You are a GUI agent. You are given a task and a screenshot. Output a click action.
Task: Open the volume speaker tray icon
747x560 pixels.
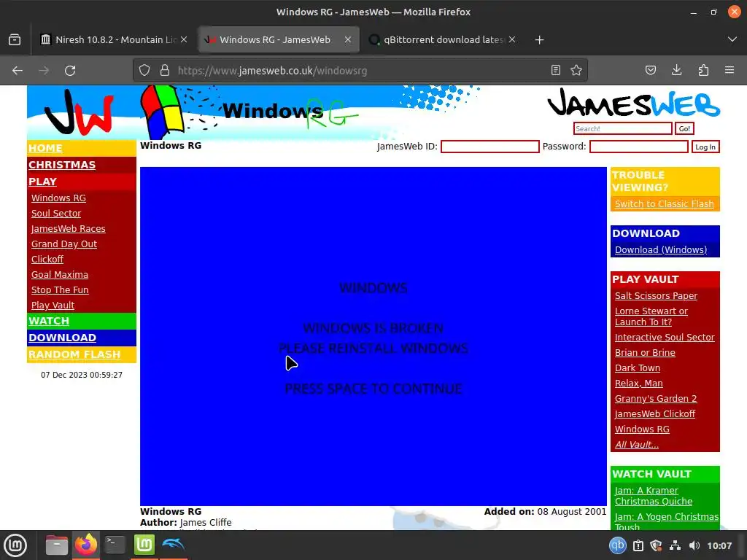click(x=694, y=545)
